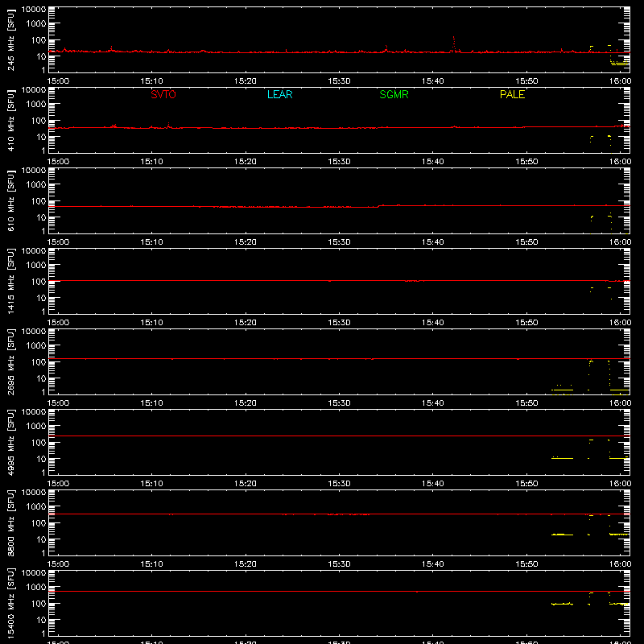This screenshot has width=644, height=644.
Task: Click the 10000 tick of 245 MHz panel
Action: (34, 10)
